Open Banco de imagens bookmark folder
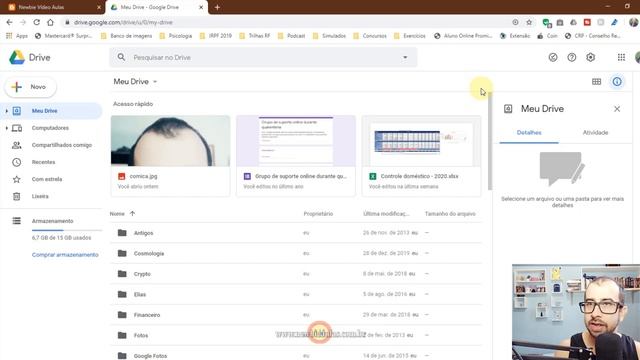 click(127, 36)
